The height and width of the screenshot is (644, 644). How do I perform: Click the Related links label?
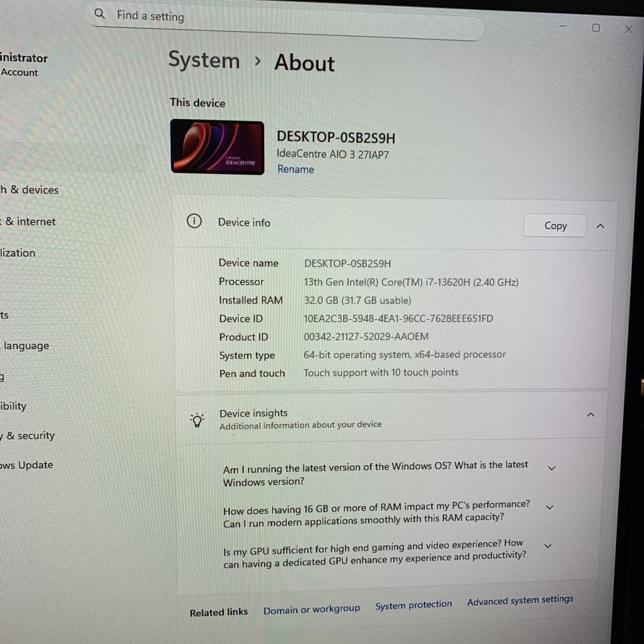click(x=219, y=612)
